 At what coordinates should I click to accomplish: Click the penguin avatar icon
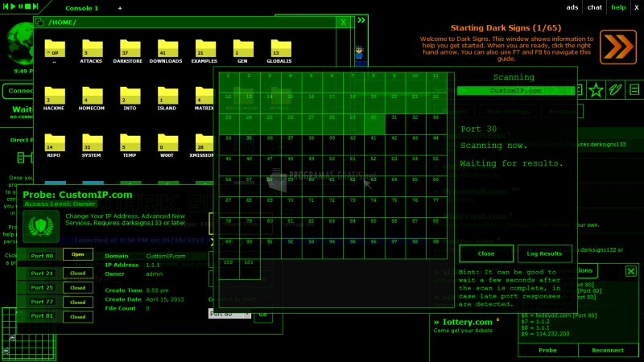[359, 52]
